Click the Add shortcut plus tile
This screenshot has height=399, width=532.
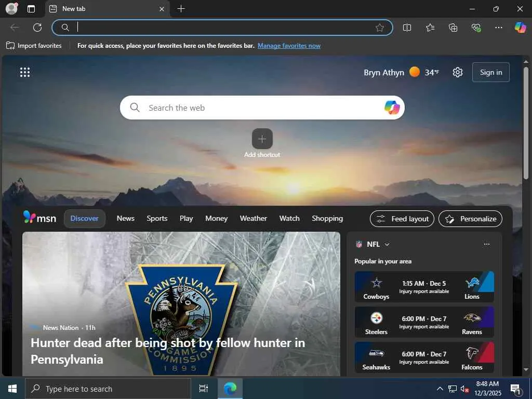coord(262,139)
